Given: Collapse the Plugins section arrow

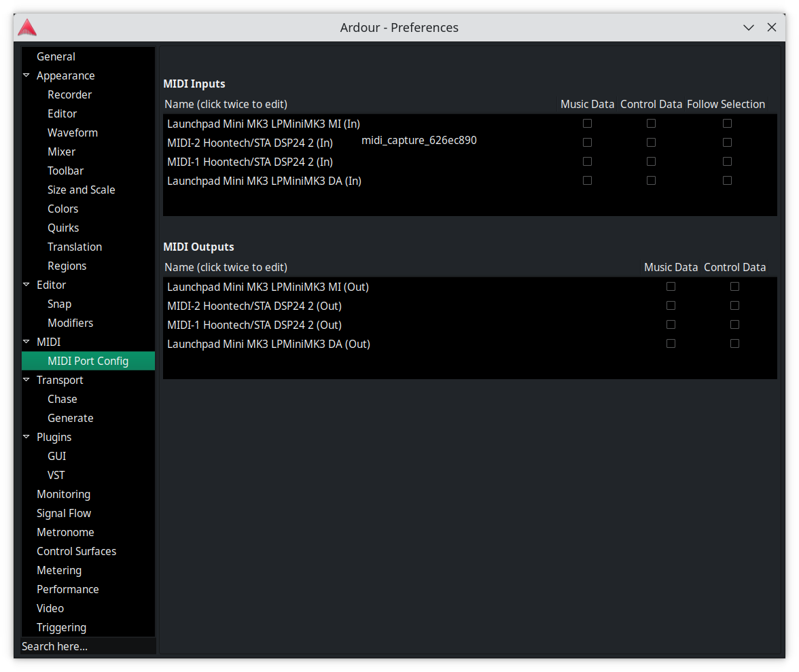Looking at the screenshot, I should (x=26, y=438).
